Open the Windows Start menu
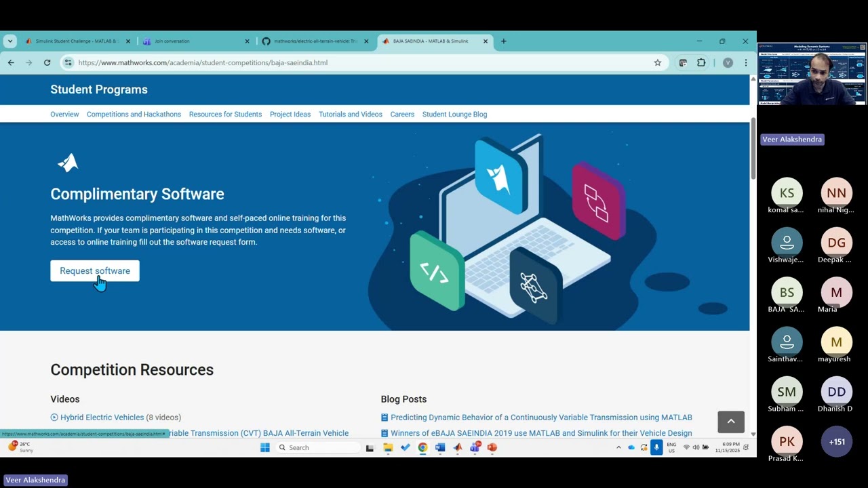Screen dimensions: 868x488 (265, 447)
